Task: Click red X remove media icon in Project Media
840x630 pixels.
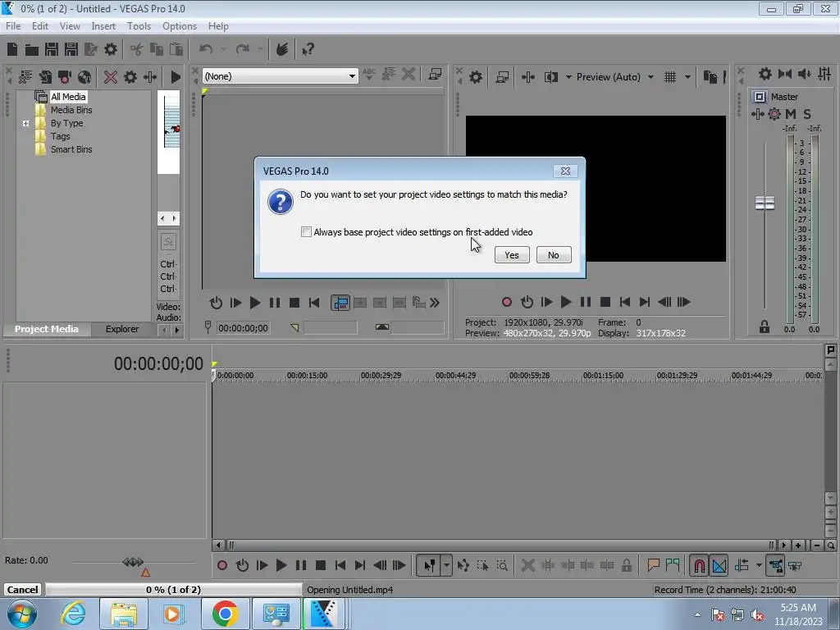Action: (111, 77)
